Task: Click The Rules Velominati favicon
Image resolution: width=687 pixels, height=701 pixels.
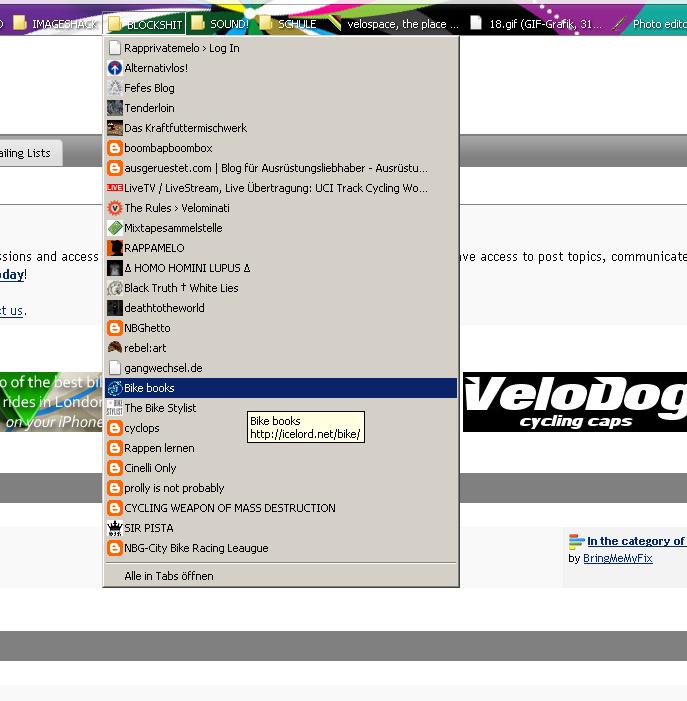Action: 115,208
